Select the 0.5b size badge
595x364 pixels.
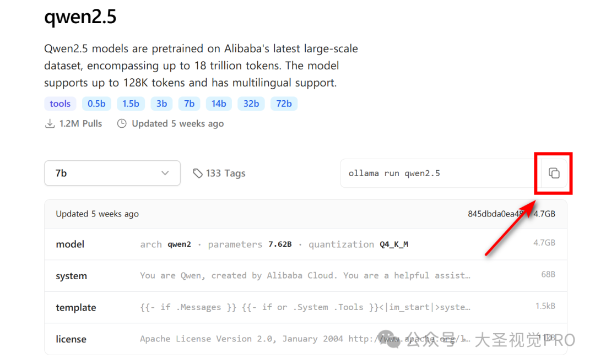point(96,104)
